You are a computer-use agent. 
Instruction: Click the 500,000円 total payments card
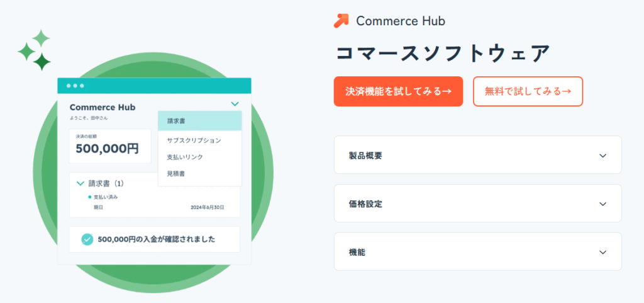coord(110,146)
